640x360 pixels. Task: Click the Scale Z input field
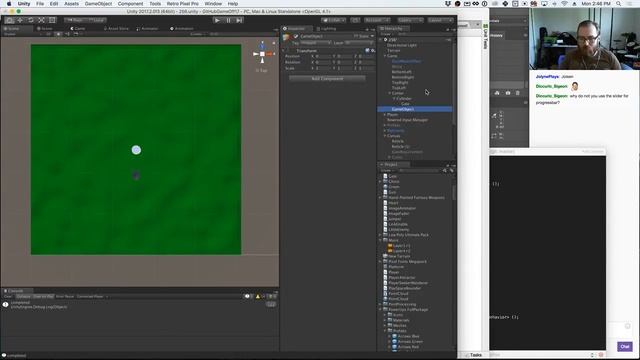click(367, 69)
